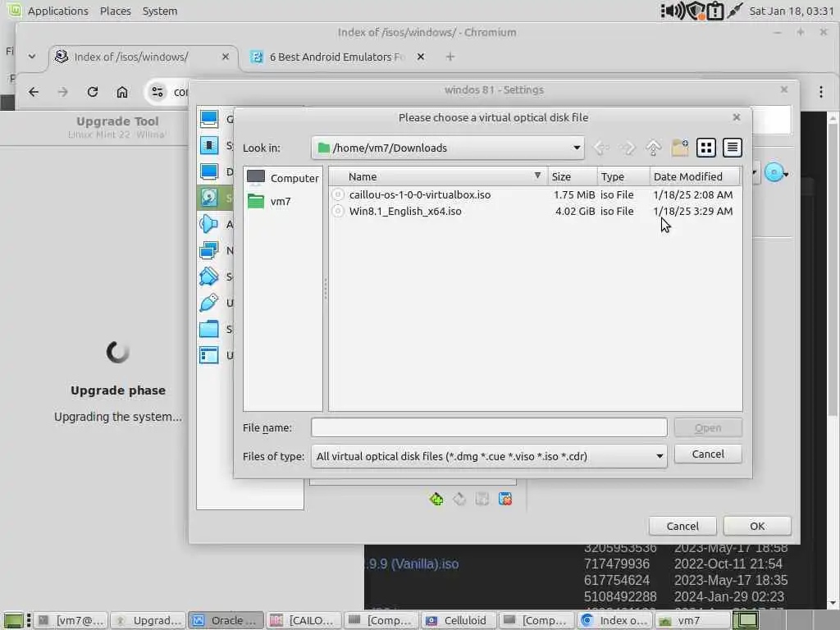Open the Display settings category icon
The width and height of the screenshot is (840, 630).
pyautogui.click(x=209, y=171)
